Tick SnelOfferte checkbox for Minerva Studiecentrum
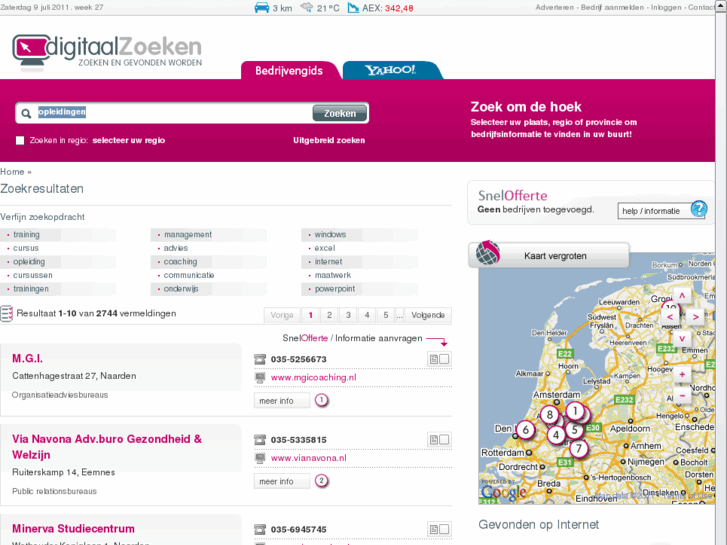 click(x=444, y=529)
